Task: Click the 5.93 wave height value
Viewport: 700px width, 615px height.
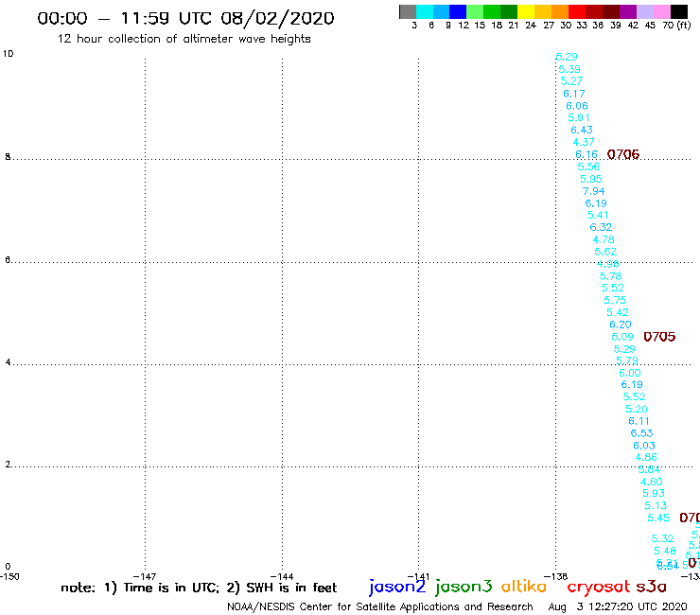Action: (654, 494)
